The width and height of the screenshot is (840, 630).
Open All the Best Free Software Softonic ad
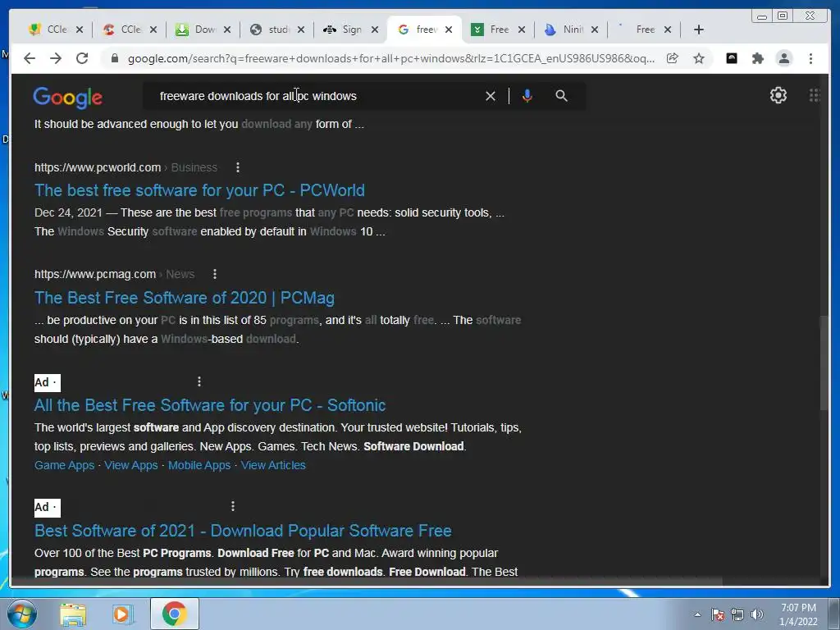[210, 405]
